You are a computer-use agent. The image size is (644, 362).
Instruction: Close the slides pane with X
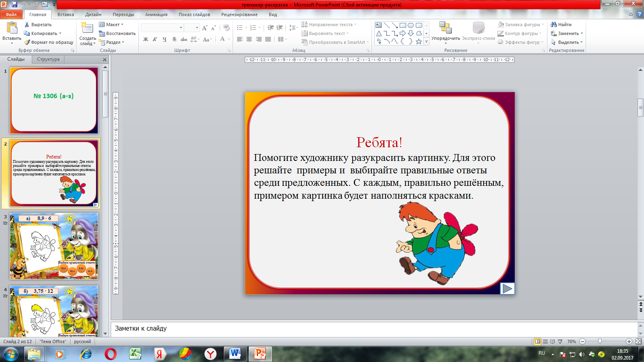coord(105,60)
